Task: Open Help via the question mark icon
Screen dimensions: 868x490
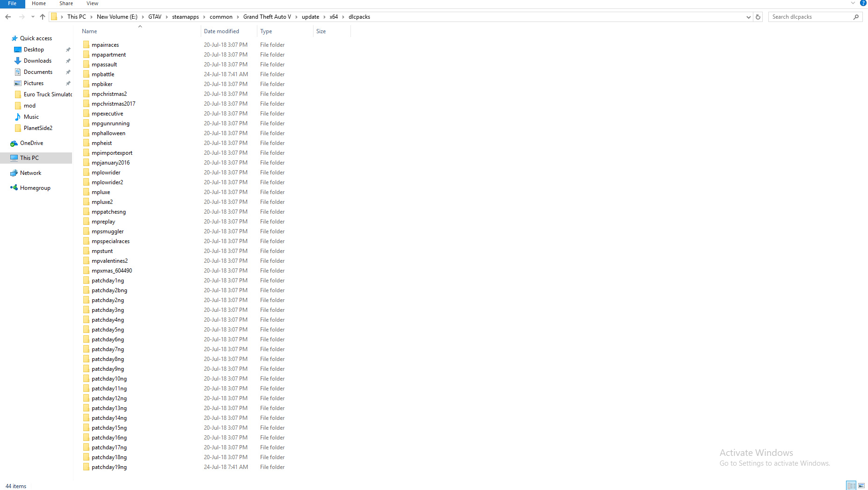Action: tap(863, 3)
